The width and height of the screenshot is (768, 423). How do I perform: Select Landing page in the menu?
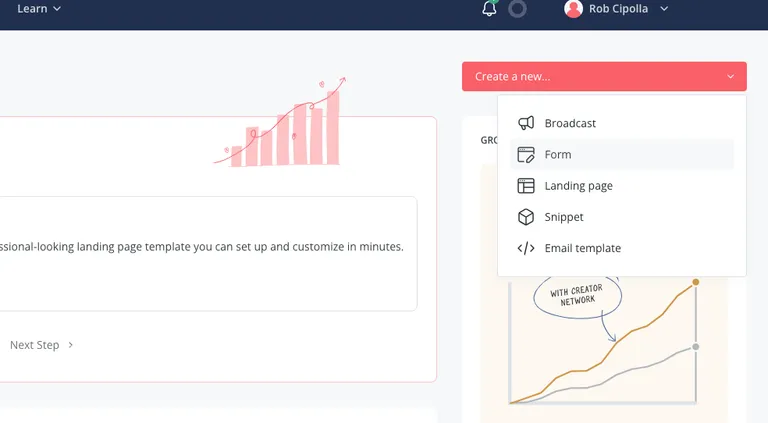(622, 186)
